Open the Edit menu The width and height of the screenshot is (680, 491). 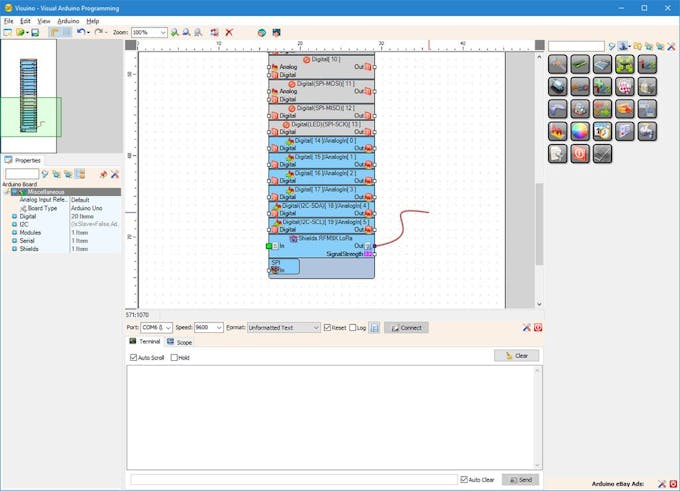point(25,21)
